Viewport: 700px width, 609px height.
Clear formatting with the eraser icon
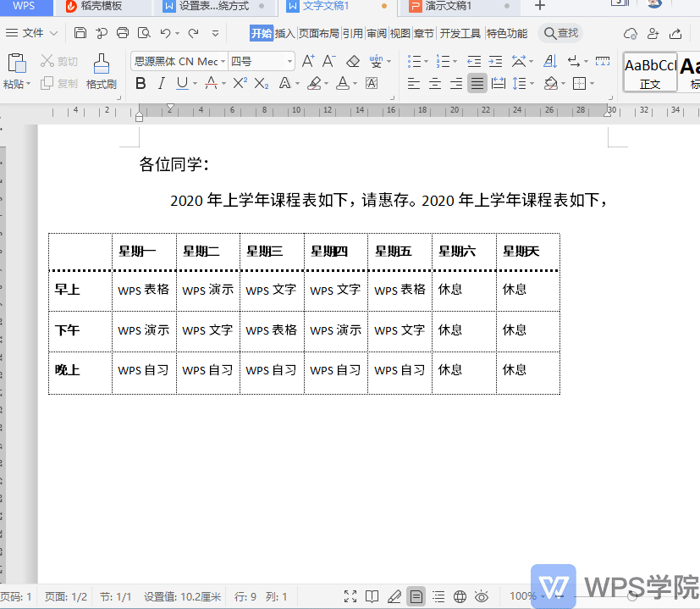click(x=353, y=61)
